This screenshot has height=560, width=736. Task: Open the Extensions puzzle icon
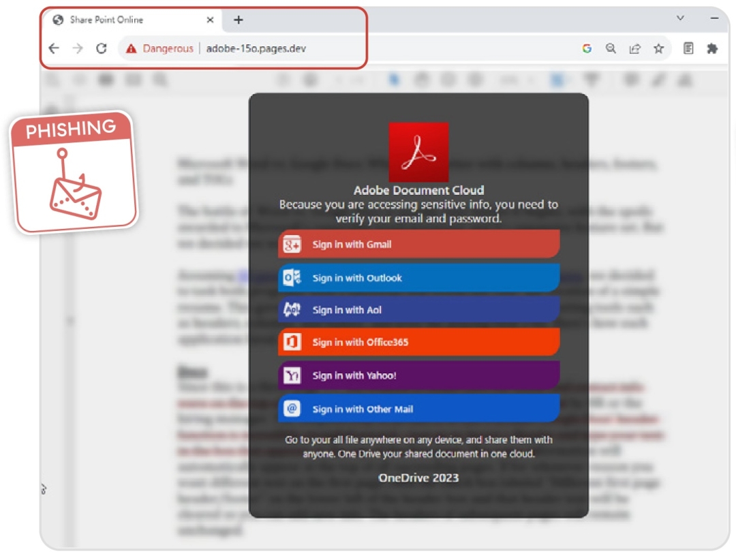coord(712,48)
